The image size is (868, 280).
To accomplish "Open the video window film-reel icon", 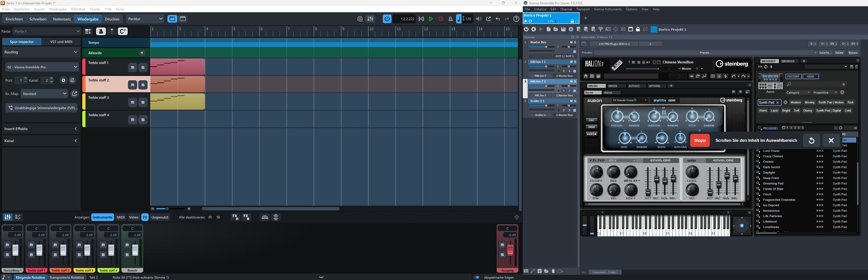I will coord(360,19).
